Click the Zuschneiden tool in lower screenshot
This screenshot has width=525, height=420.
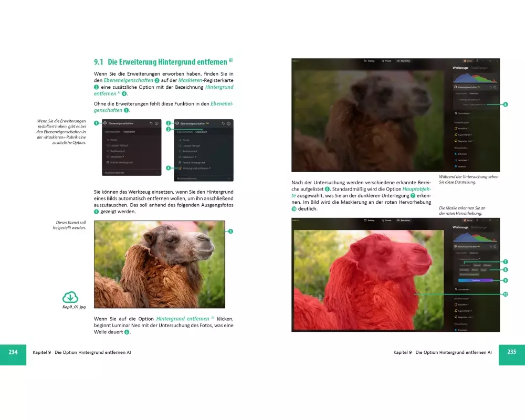463,289
